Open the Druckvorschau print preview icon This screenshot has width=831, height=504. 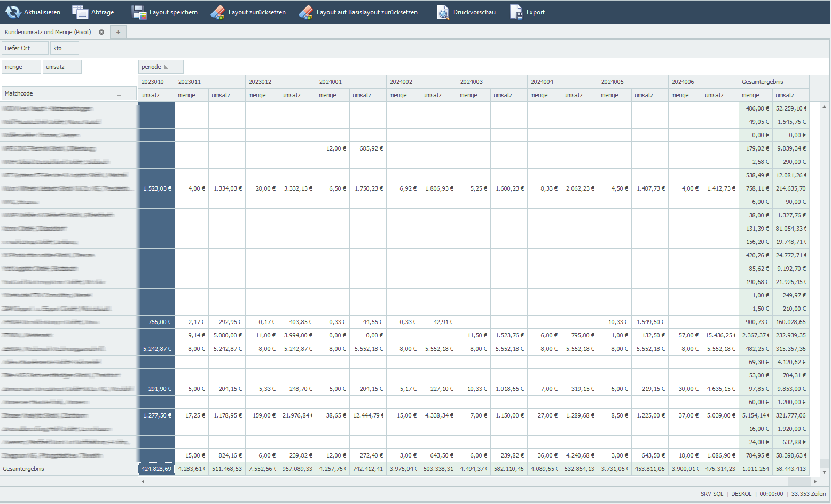pos(443,12)
